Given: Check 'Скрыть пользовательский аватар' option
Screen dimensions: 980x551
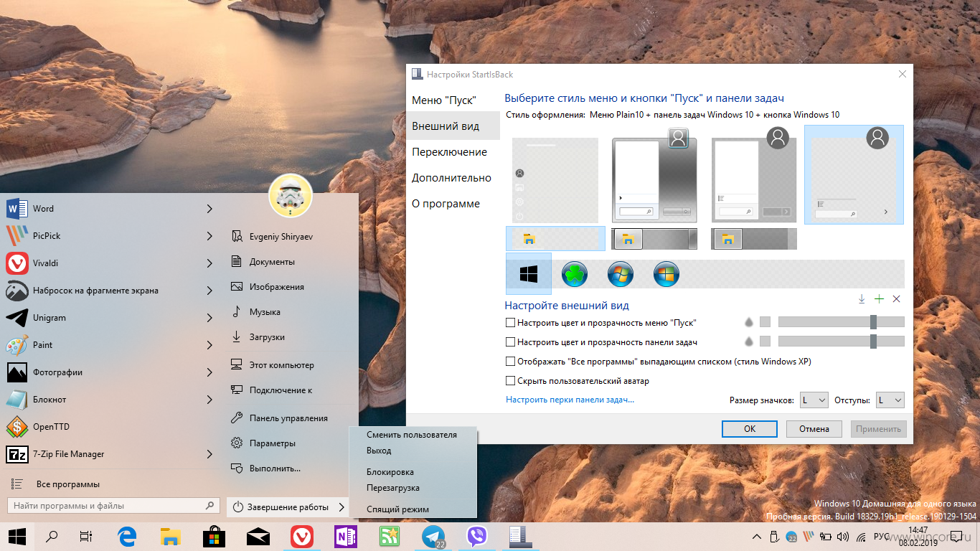Looking at the screenshot, I should click(x=511, y=381).
